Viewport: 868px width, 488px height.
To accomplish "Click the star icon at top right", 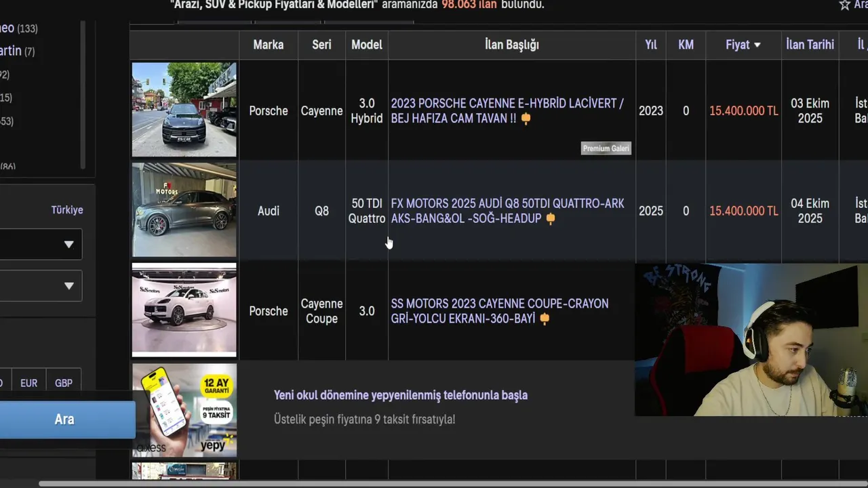I will pos(844,5).
